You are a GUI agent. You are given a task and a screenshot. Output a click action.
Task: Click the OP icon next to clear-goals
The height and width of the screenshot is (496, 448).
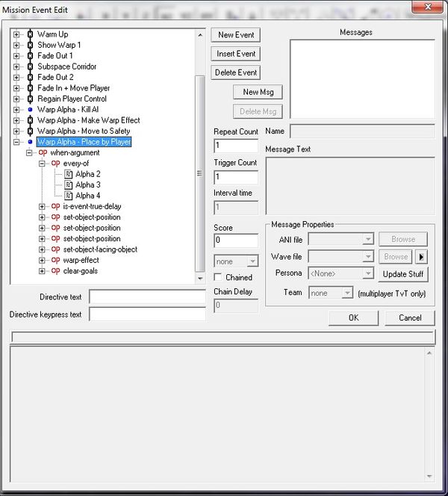[x=55, y=271]
